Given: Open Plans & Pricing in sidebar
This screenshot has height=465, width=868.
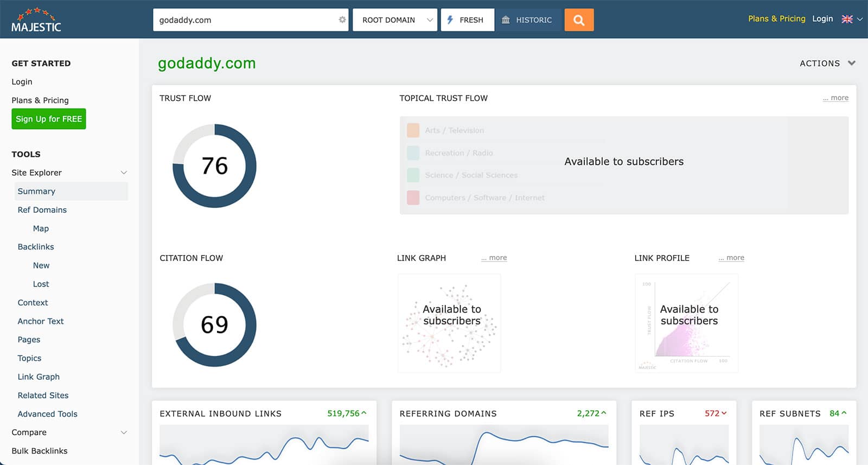Looking at the screenshot, I should (40, 100).
